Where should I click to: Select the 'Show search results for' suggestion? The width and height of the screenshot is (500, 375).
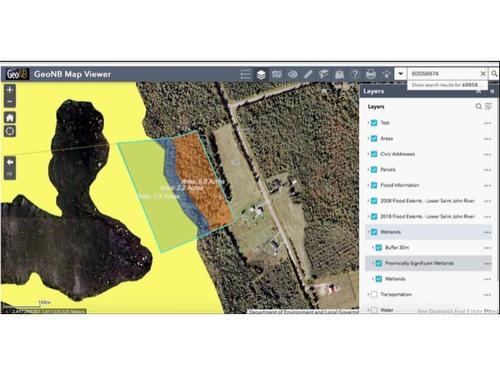coord(447,85)
